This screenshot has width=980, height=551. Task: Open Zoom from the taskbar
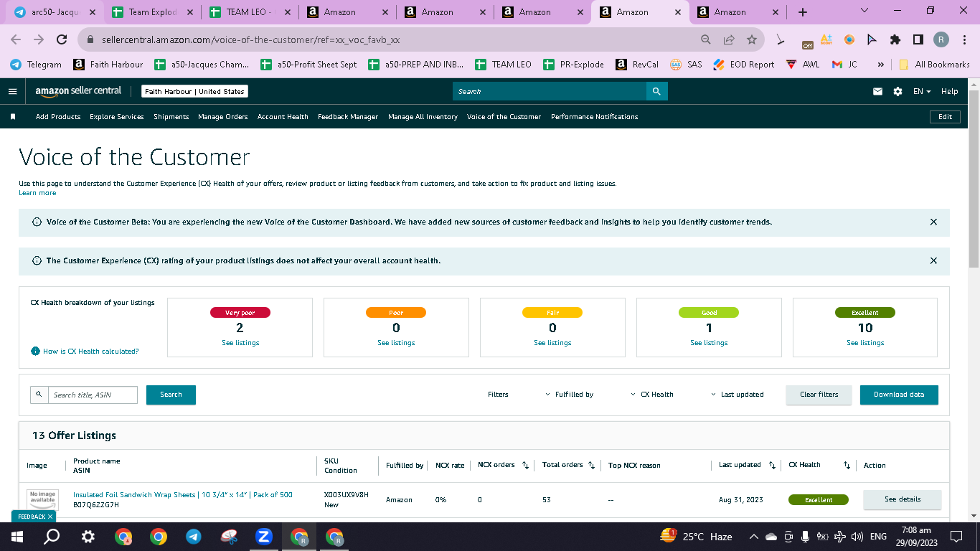click(263, 536)
